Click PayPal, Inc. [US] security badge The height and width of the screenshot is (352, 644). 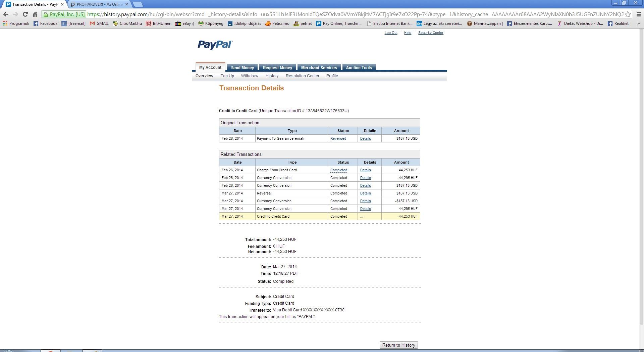pyautogui.click(x=64, y=14)
